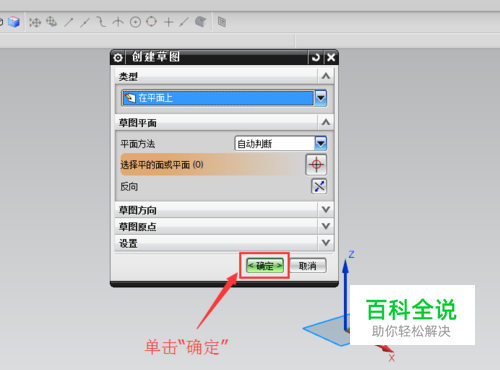
Task: Enable the snap point arrows icon
Action: point(35,22)
